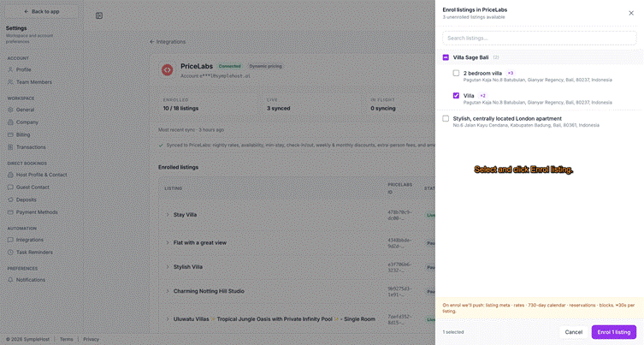Image resolution: width=644 pixels, height=345 pixels.
Task: Close the Enrol listings panel
Action: tap(631, 13)
